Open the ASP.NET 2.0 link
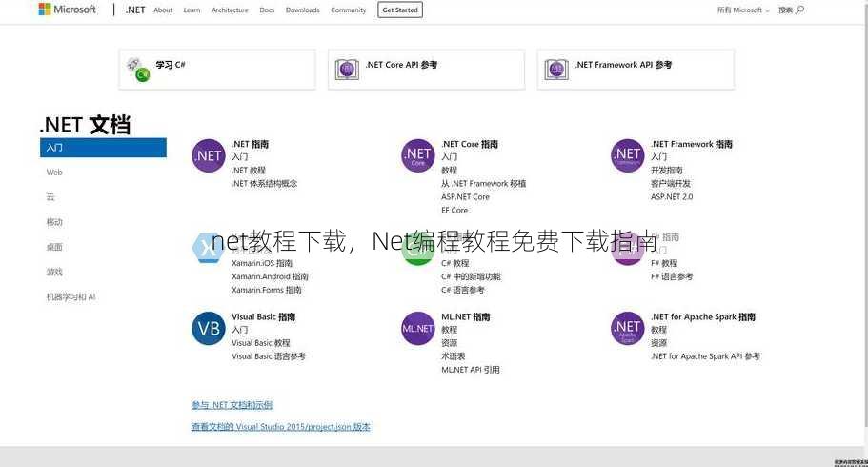This screenshot has width=868, height=467. point(672,196)
